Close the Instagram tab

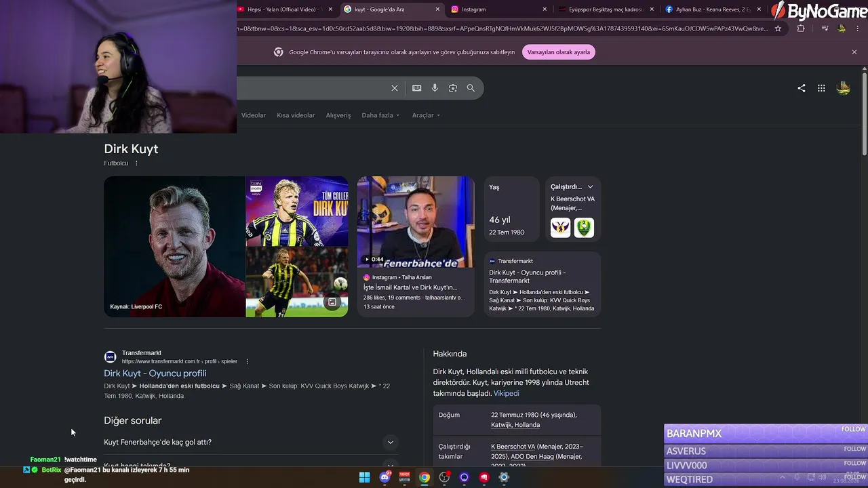pos(545,9)
